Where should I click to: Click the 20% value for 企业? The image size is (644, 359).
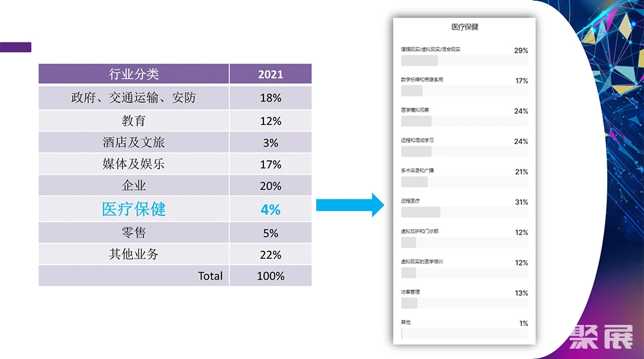coord(270,186)
